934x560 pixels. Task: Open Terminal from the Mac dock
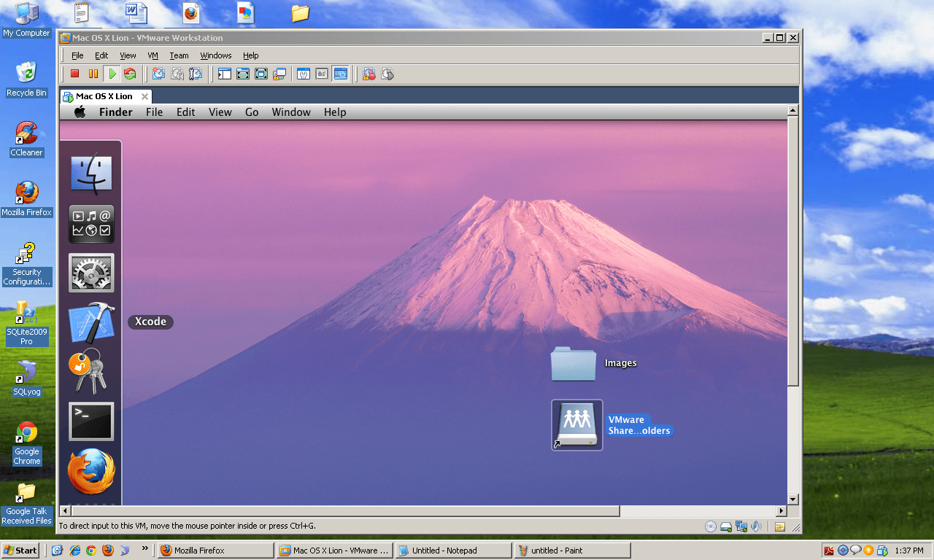pos(91,421)
